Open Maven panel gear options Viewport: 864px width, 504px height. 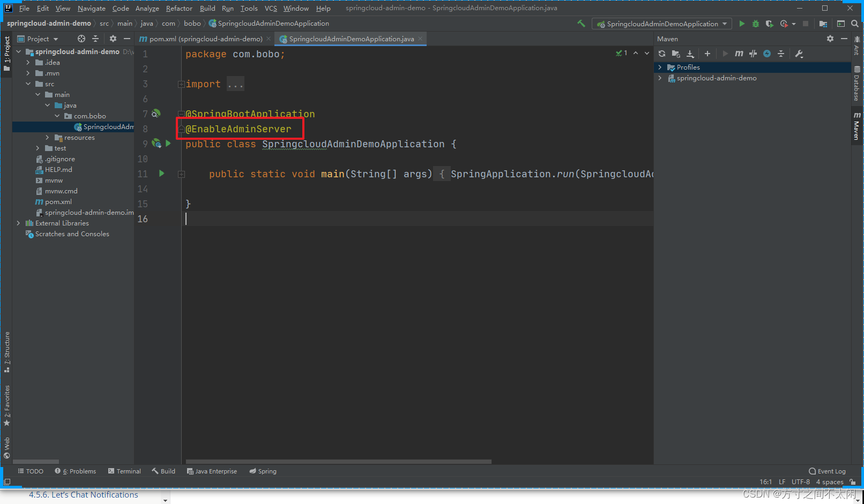[830, 39]
